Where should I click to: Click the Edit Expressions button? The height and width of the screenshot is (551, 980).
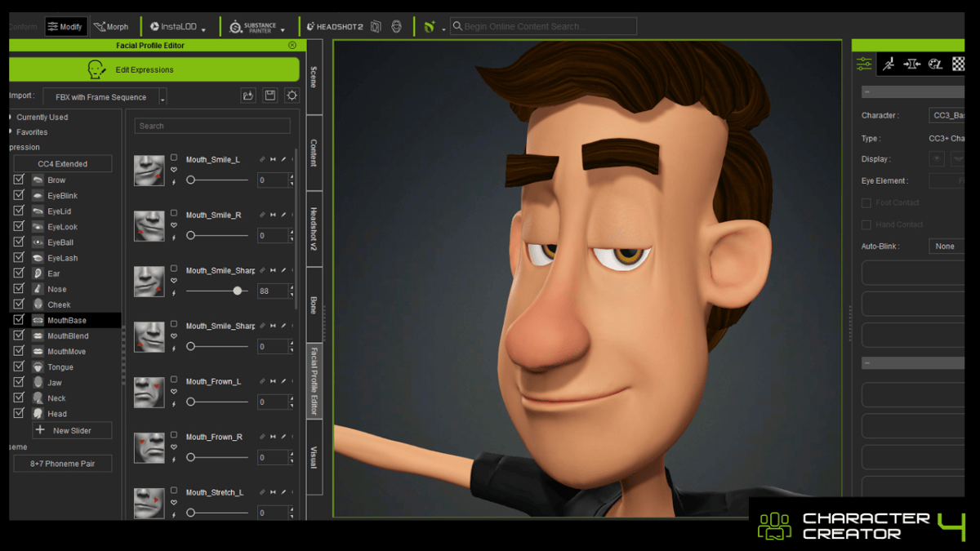pos(154,69)
